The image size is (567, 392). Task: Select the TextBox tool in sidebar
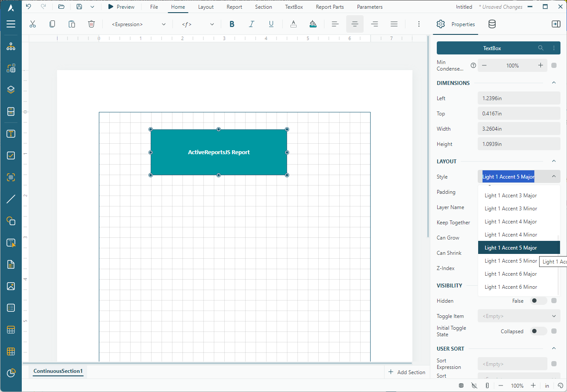pyautogui.click(x=11, y=134)
